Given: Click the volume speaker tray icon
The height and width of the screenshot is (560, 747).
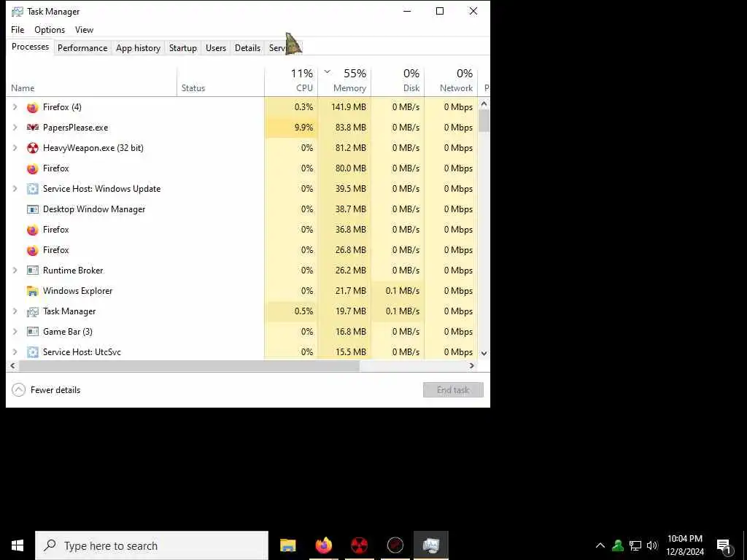Looking at the screenshot, I should click(x=652, y=545).
